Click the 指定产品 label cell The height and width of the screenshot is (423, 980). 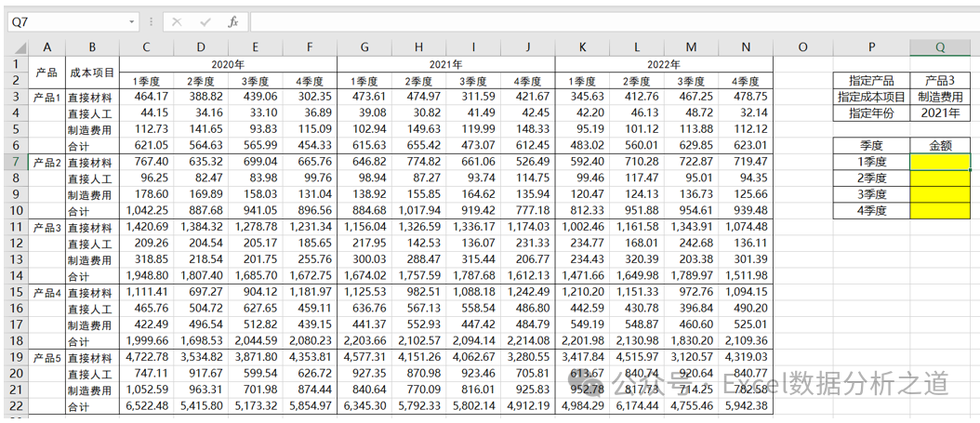click(871, 81)
